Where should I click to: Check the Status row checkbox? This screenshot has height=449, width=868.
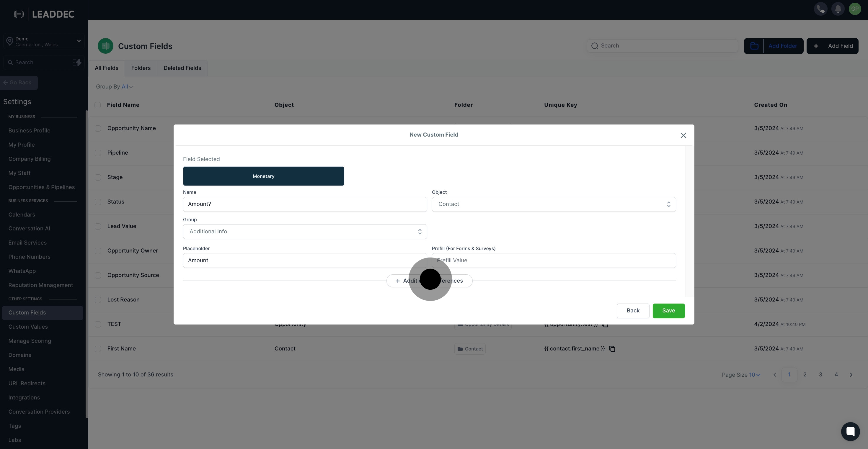click(x=98, y=202)
